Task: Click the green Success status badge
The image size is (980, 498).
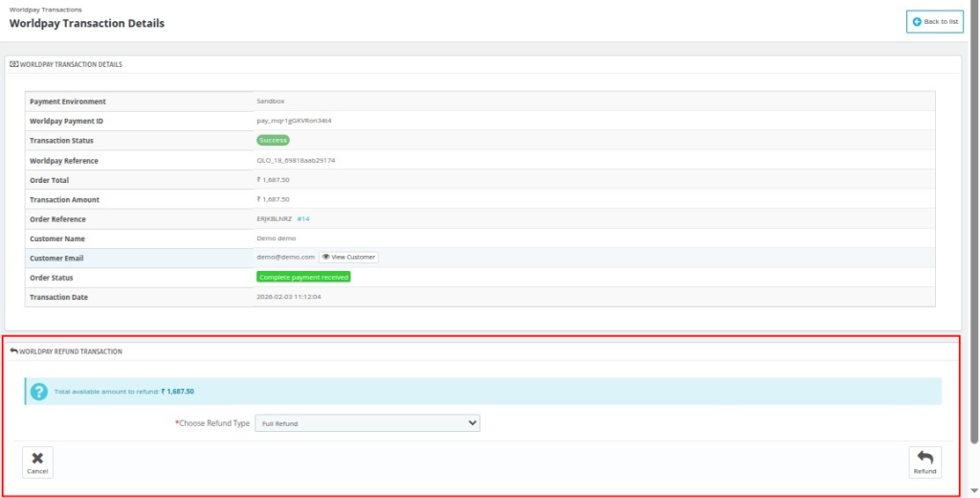Action: pyautogui.click(x=273, y=141)
